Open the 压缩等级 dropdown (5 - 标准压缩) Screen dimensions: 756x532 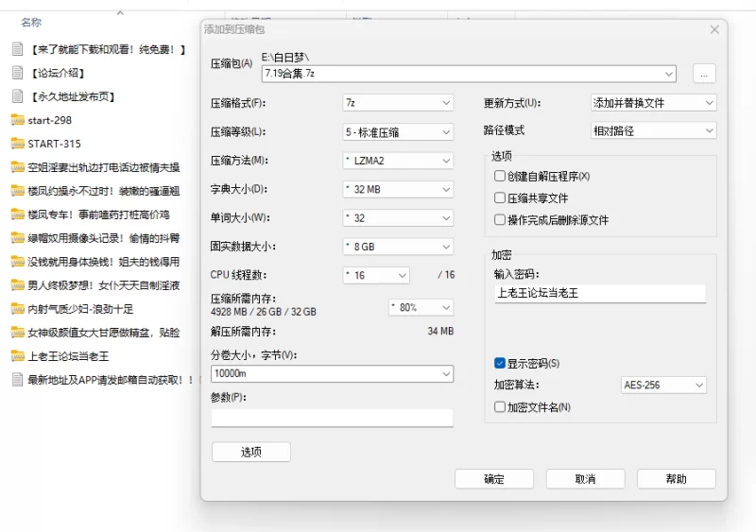pos(398,131)
